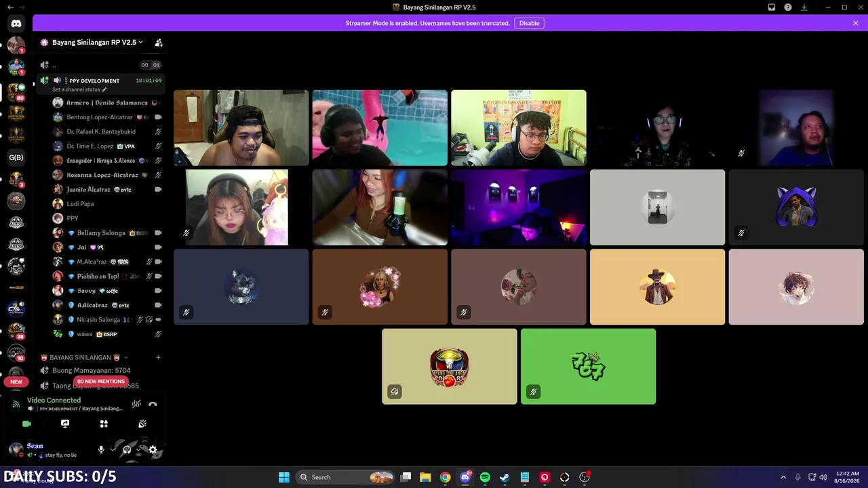Image resolution: width=868 pixels, height=488 pixels.
Task: Open the Activities launcher
Action: [x=104, y=424]
